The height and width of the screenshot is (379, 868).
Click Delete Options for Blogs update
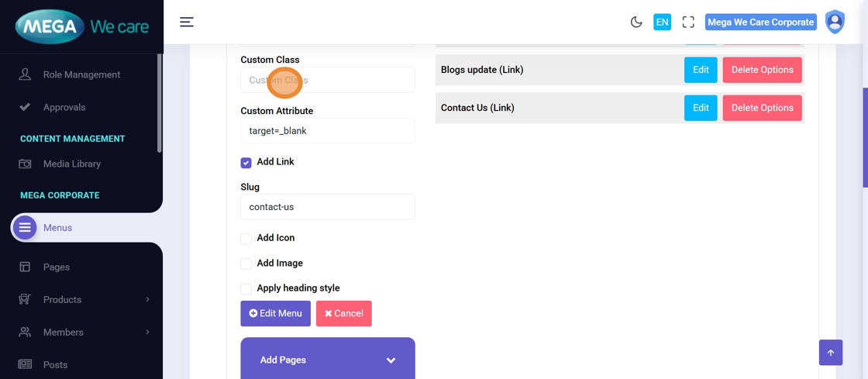(762, 70)
